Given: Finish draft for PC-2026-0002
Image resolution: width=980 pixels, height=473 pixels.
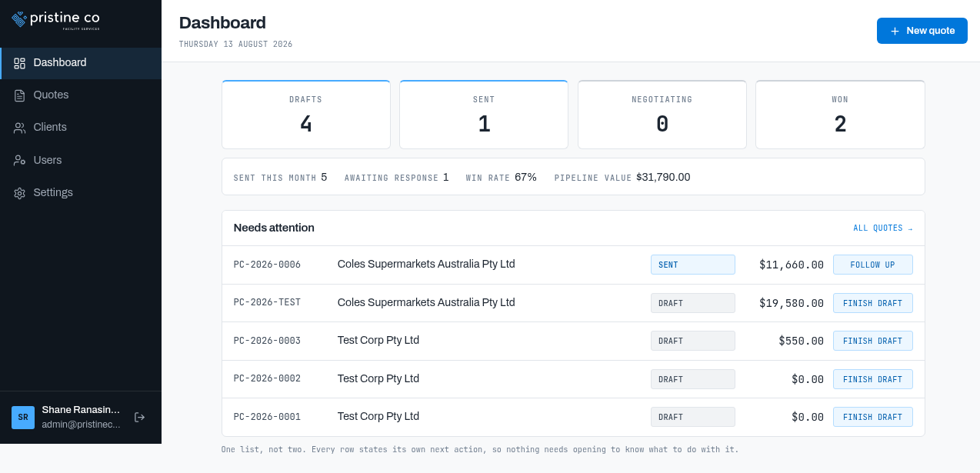Looking at the screenshot, I should click(x=873, y=379).
